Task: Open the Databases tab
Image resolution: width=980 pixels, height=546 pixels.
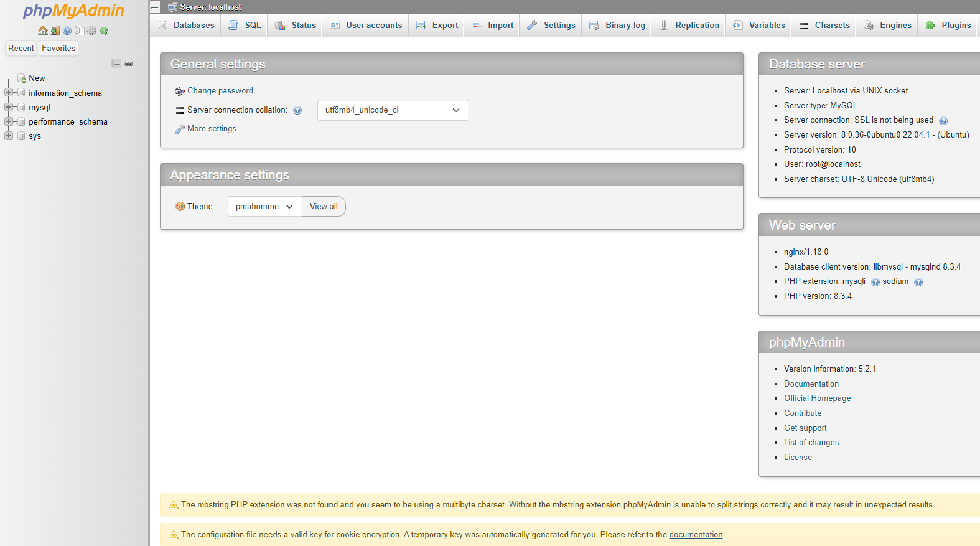Action: point(186,26)
